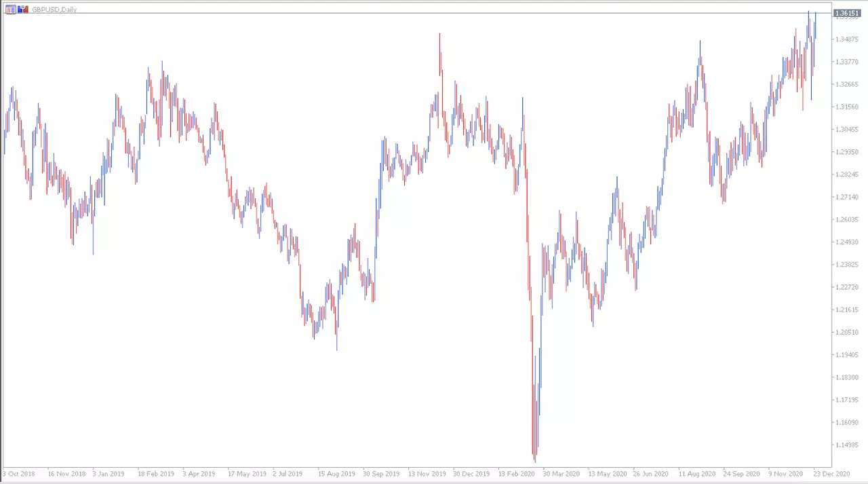Click the 3 Oct 2018 date label
The height and width of the screenshot is (484, 868).
coord(19,473)
